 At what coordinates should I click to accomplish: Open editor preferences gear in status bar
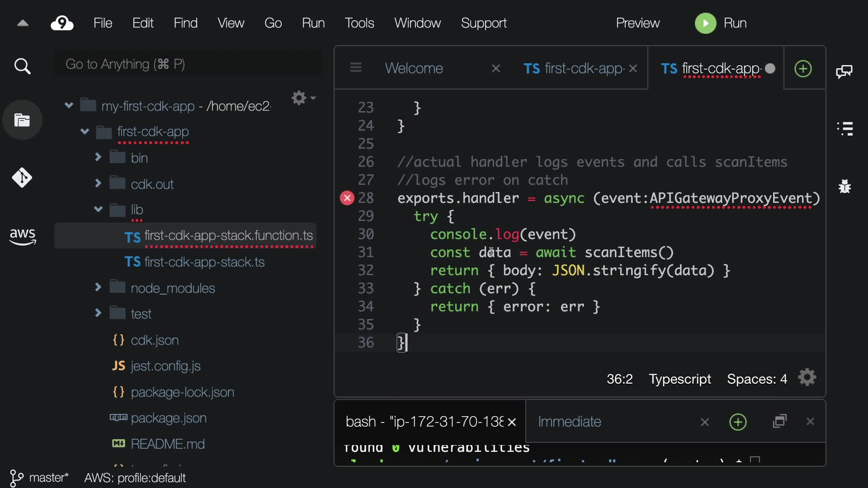[x=807, y=378]
